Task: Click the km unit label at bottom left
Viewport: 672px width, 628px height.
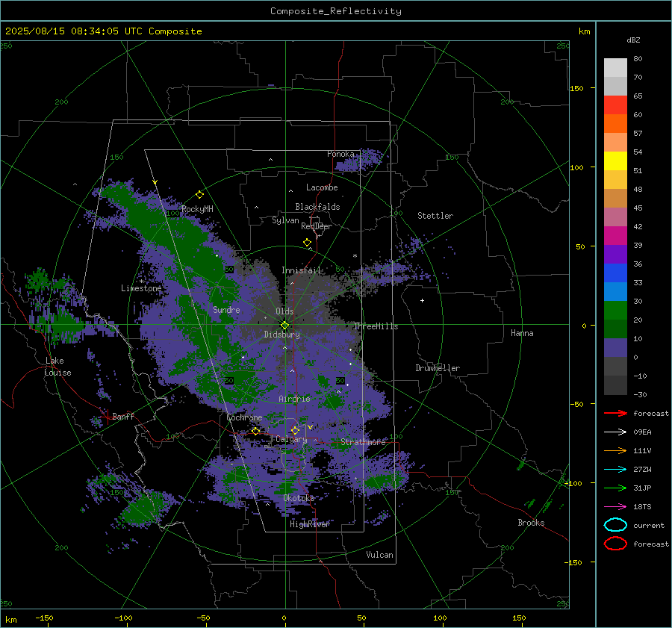Action: [x=10, y=620]
